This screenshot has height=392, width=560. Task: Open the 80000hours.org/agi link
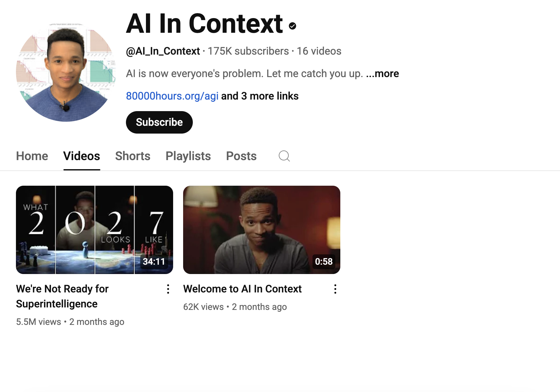pos(172,96)
